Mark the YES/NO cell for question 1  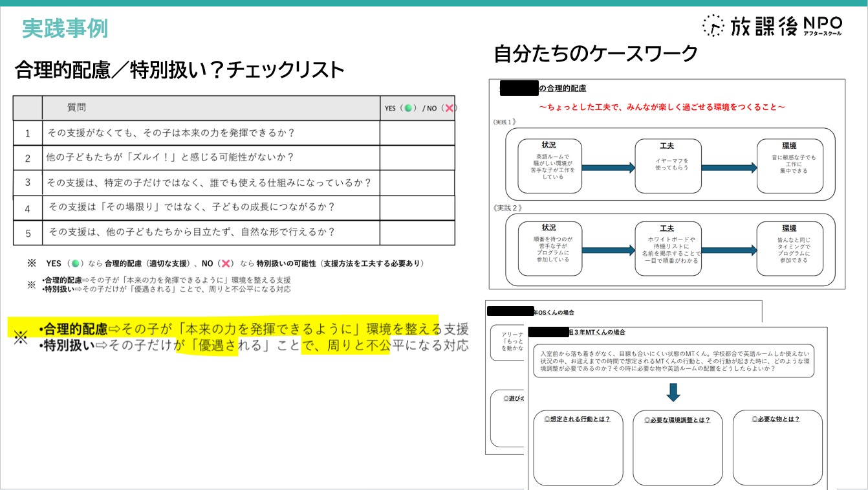pyautogui.click(x=417, y=133)
